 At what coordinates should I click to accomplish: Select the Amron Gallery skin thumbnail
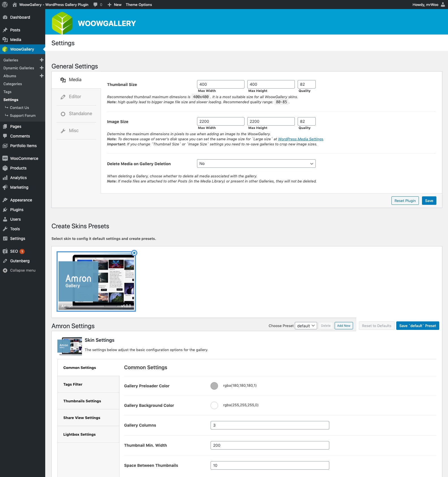tap(96, 282)
